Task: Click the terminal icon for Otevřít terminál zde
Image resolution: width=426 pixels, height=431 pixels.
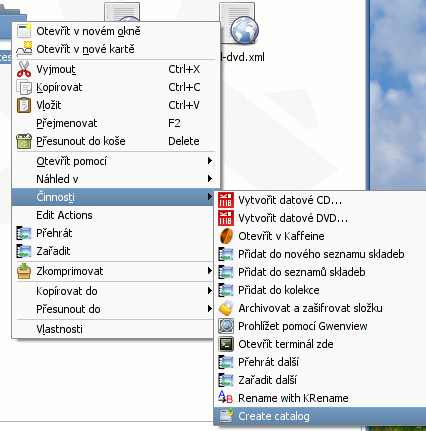Action: pyautogui.click(x=226, y=344)
